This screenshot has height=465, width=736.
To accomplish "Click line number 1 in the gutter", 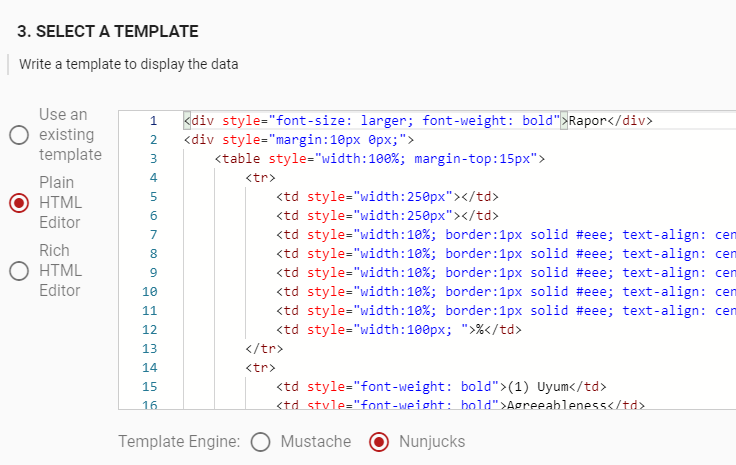I will click(x=153, y=121).
